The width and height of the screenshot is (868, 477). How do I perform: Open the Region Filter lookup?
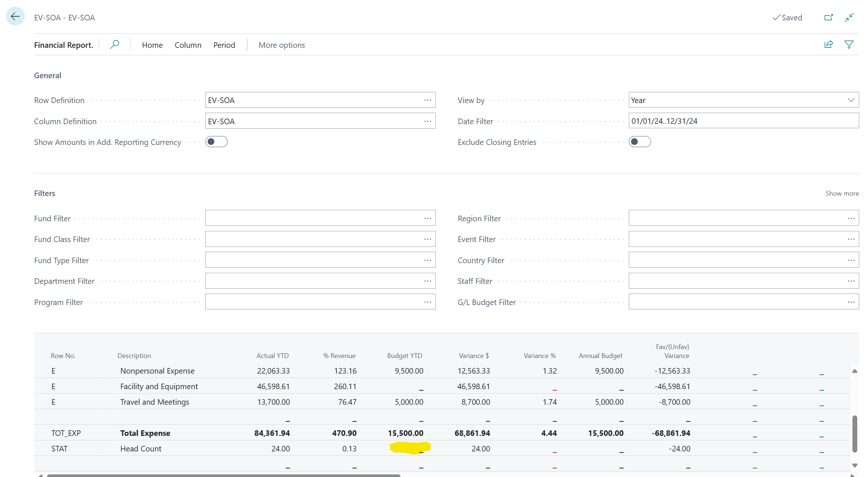pyautogui.click(x=851, y=218)
